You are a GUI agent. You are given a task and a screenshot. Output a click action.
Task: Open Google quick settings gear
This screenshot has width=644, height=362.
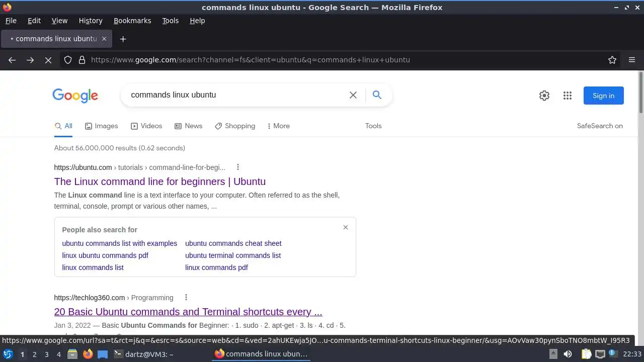pyautogui.click(x=544, y=96)
